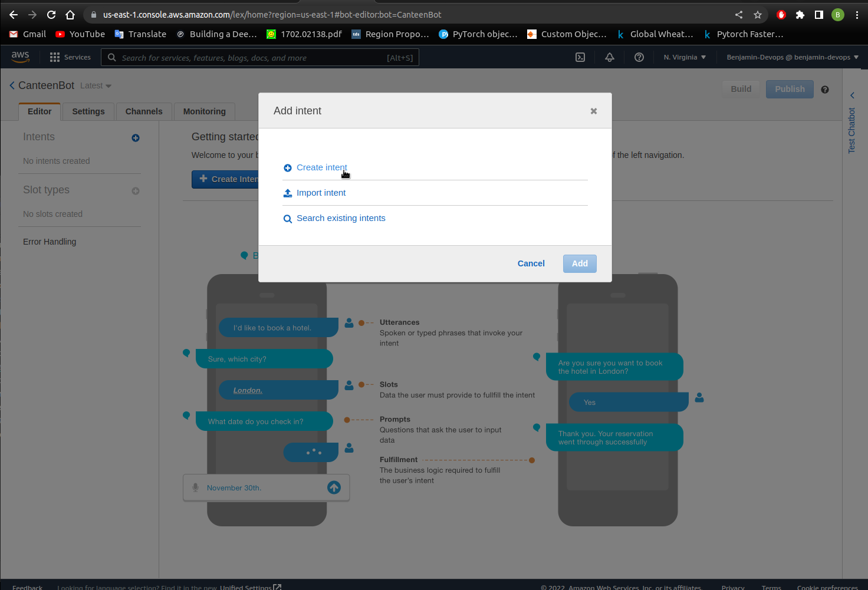Click the Create Intent blue button
This screenshot has height=590, width=868.
[x=225, y=179]
